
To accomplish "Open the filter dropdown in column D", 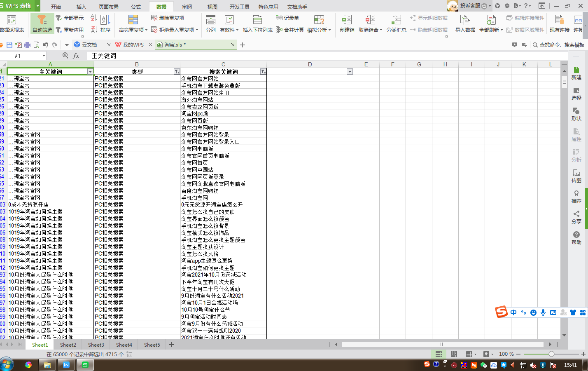I will 350,72.
